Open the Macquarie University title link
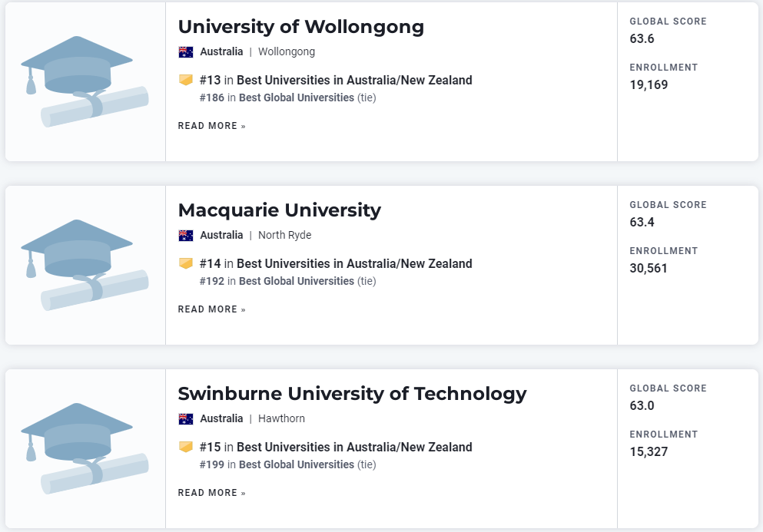 click(x=280, y=210)
